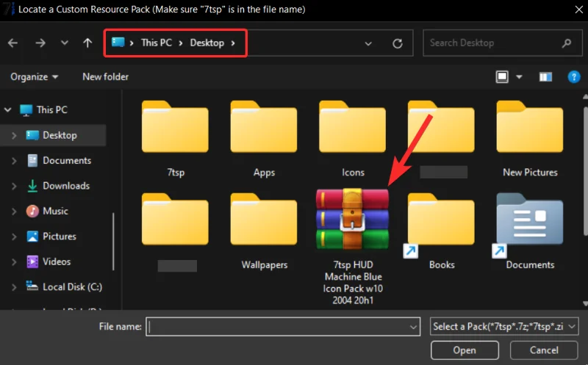Focus the Search Desktop field
The image size is (588, 365).
click(x=503, y=43)
